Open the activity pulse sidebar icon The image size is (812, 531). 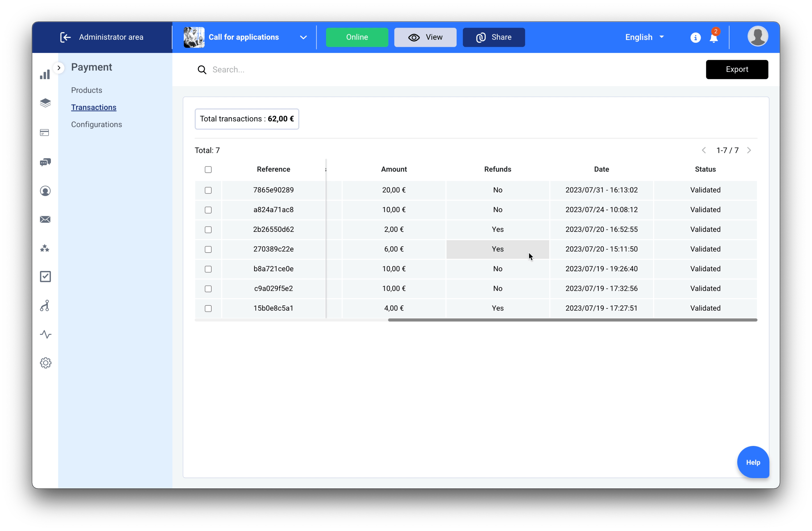tap(45, 334)
